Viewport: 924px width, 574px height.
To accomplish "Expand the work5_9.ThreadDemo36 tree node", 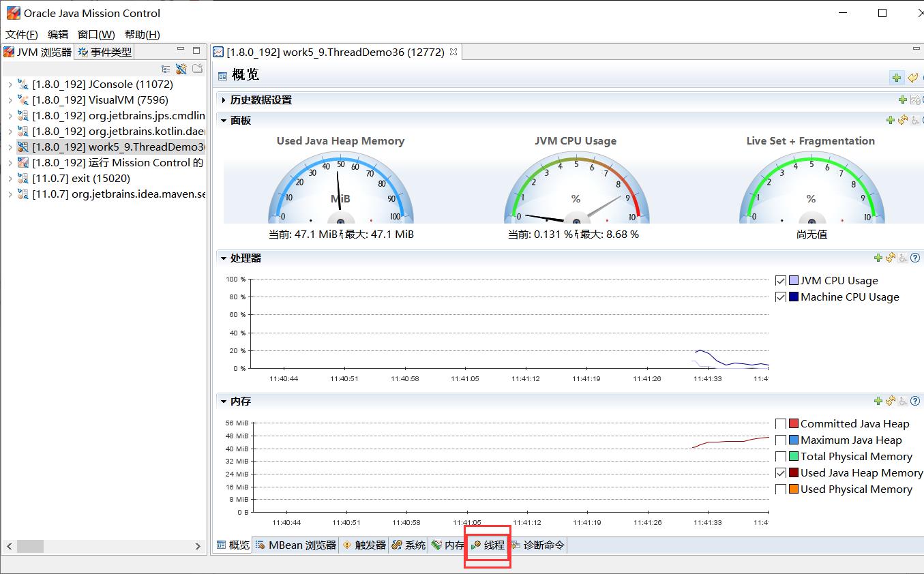I will [x=10, y=147].
